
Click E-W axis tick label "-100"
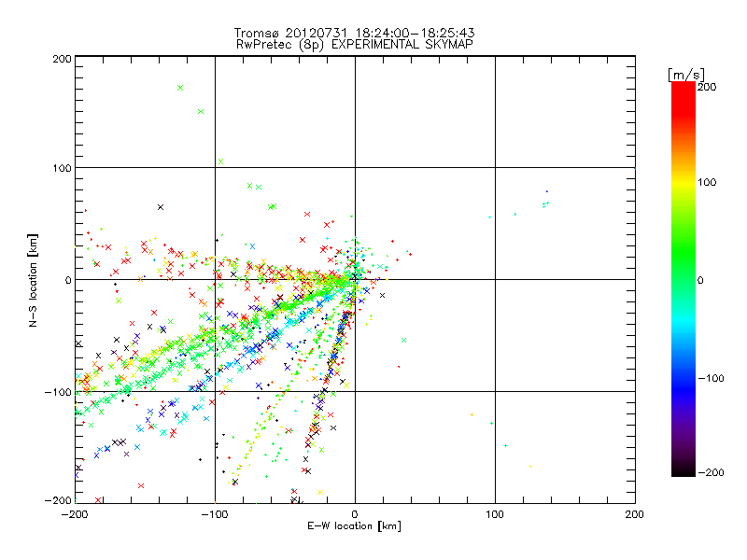215,514
